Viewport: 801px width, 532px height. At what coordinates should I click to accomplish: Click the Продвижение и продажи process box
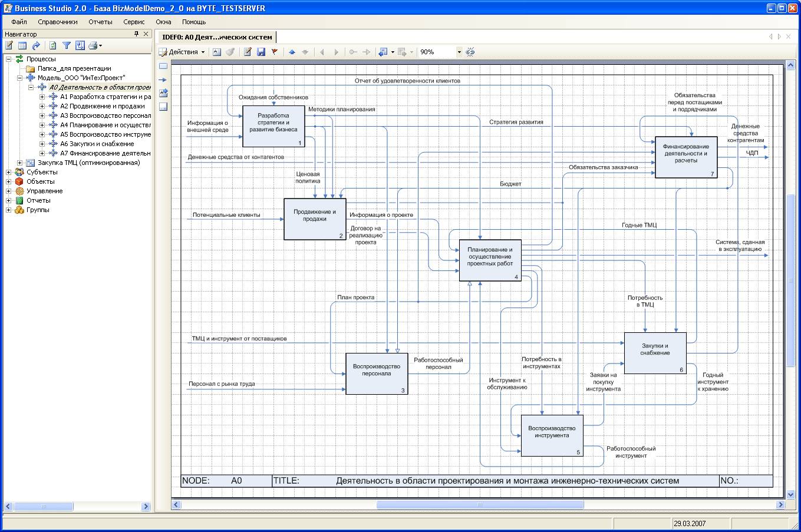[x=315, y=219]
